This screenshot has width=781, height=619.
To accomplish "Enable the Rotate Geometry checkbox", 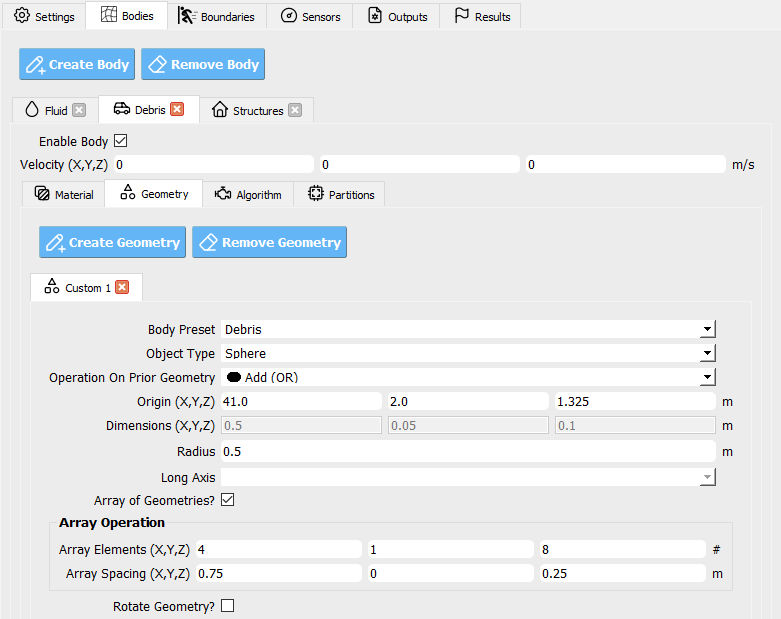I will [x=228, y=606].
